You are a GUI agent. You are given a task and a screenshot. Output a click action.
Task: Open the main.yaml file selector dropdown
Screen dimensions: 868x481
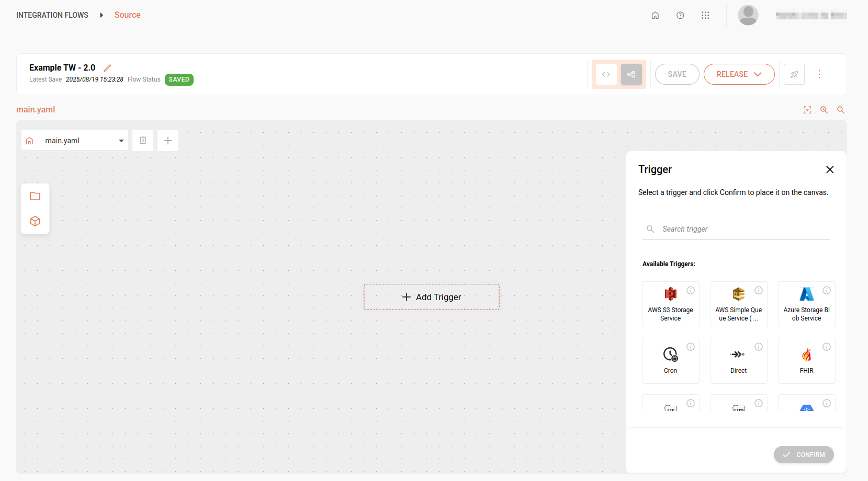click(x=120, y=140)
